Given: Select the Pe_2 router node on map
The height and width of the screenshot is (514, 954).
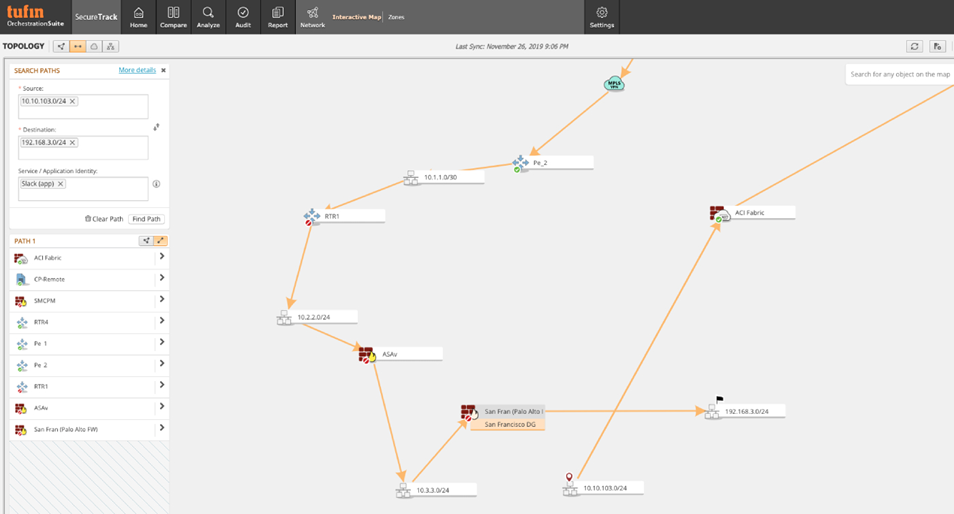Looking at the screenshot, I should (x=552, y=162).
